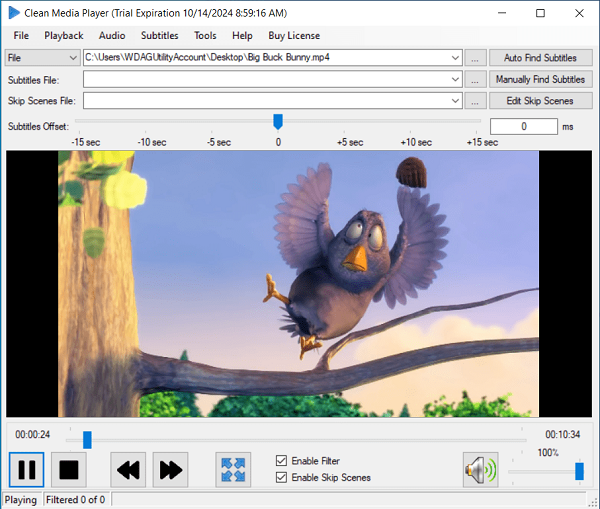This screenshot has height=509, width=600.
Task: Click the Subtitles Offset label
Action: tap(38, 126)
